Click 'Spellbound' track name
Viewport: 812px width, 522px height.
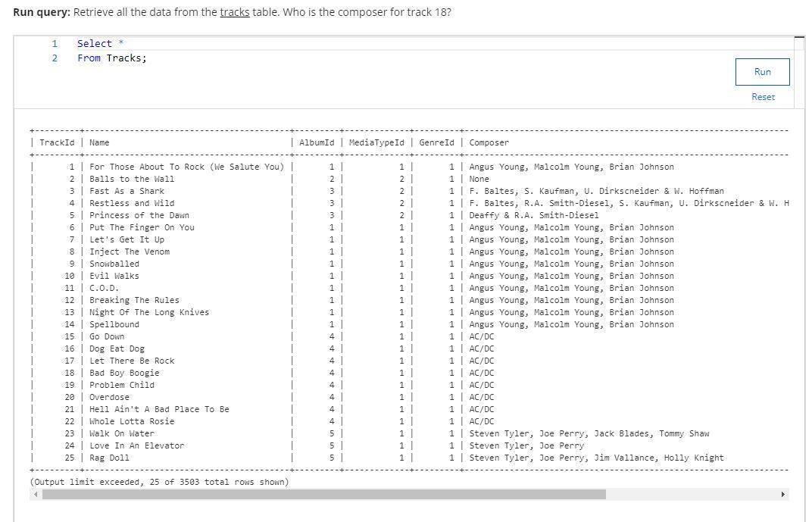click(114, 324)
